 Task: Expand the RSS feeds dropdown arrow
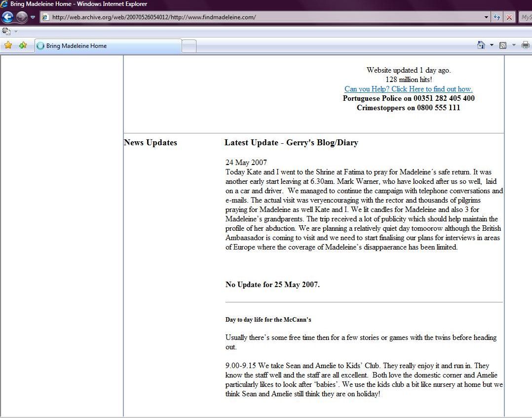(514, 45)
